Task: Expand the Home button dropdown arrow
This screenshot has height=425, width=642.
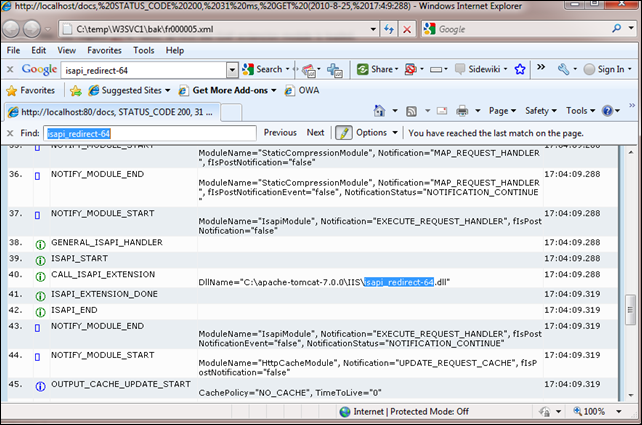Action: [395, 111]
